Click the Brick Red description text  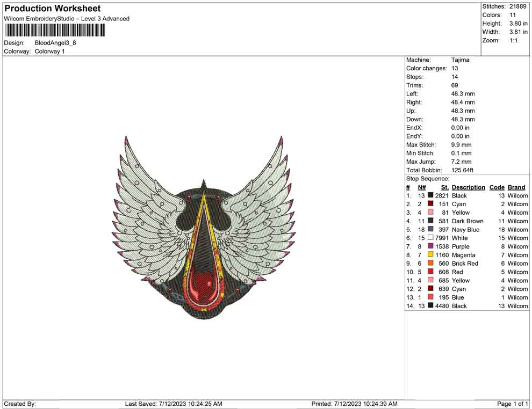pyautogui.click(x=465, y=264)
